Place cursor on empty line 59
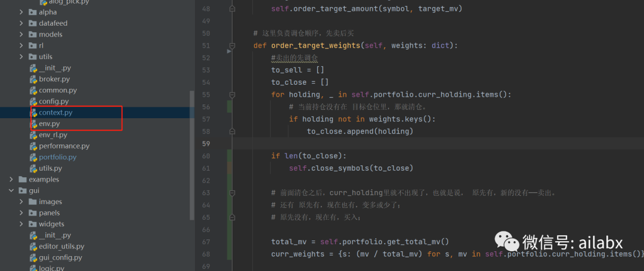Screen dimensions: 644x271 [x=438, y=143]
